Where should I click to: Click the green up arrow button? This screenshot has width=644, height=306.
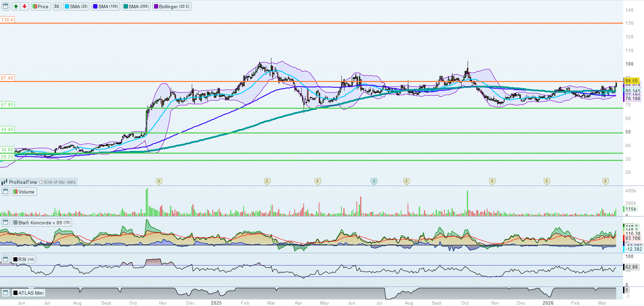click(x=16, y=7)
